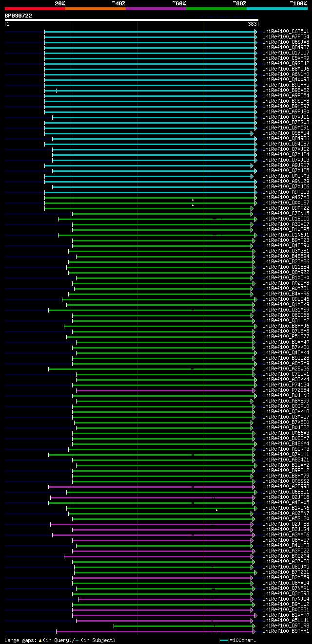Open hit UniRef100_Q17UU7
312x644 pixels.
pos(286,53)
